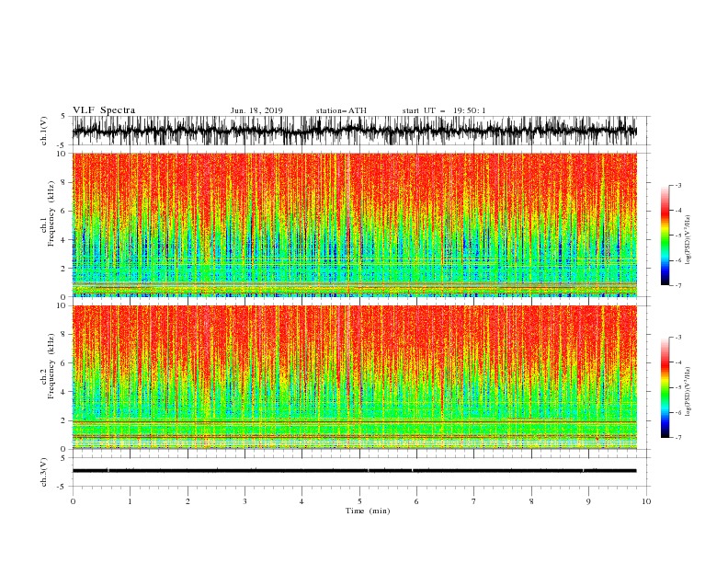Click time axis tick label "3"

tap(245, 501)
